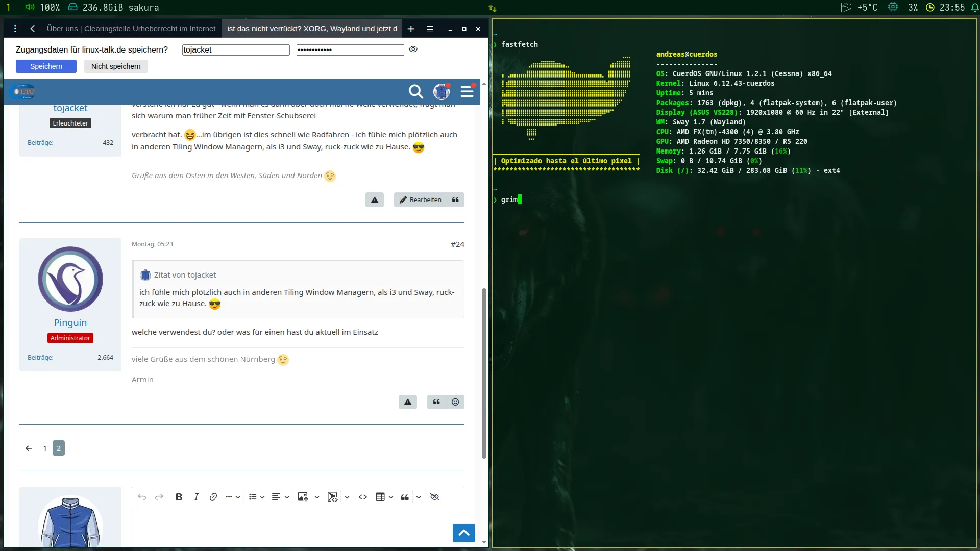Screen dimensions: 980x551
Task: Open the forum hamburger menu
Action: point(467,92)
